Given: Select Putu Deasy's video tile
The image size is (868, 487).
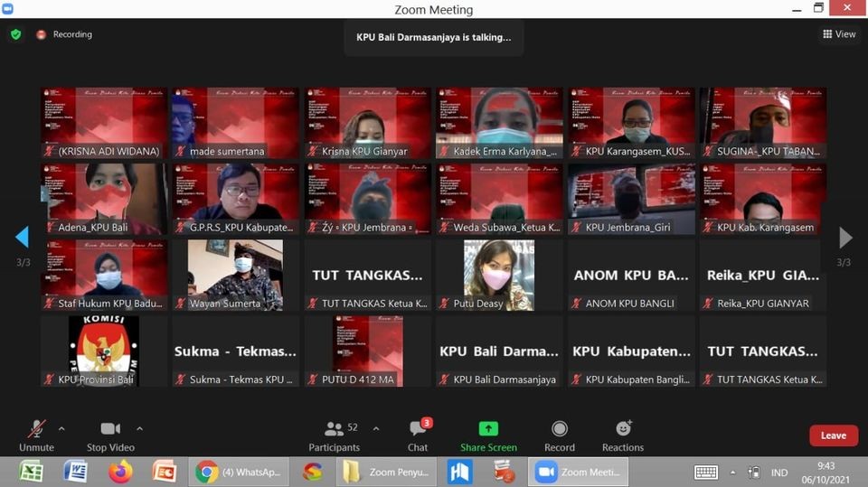Looking at the screenshot, I should pyautogui.click(x=498, y=275).
